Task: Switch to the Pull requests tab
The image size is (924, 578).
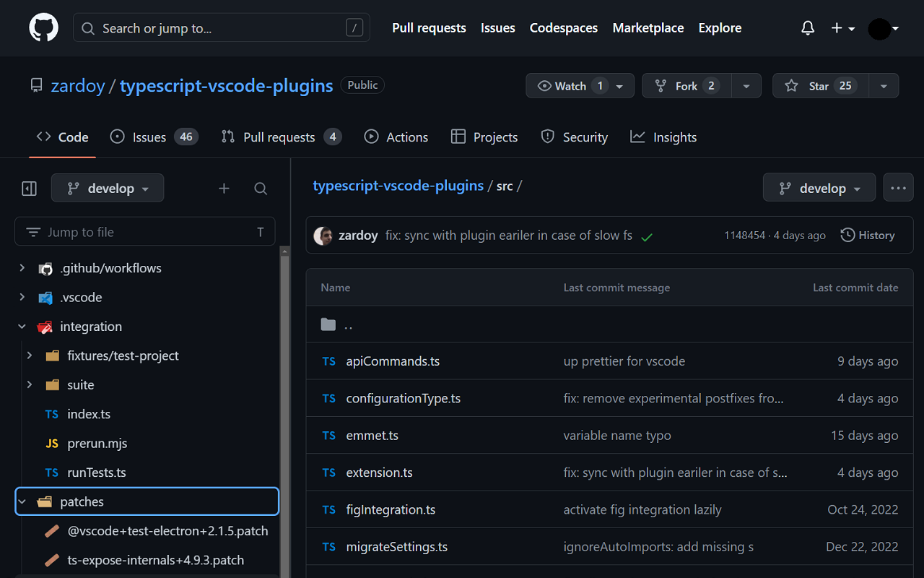Action: [x=282, y=137]
